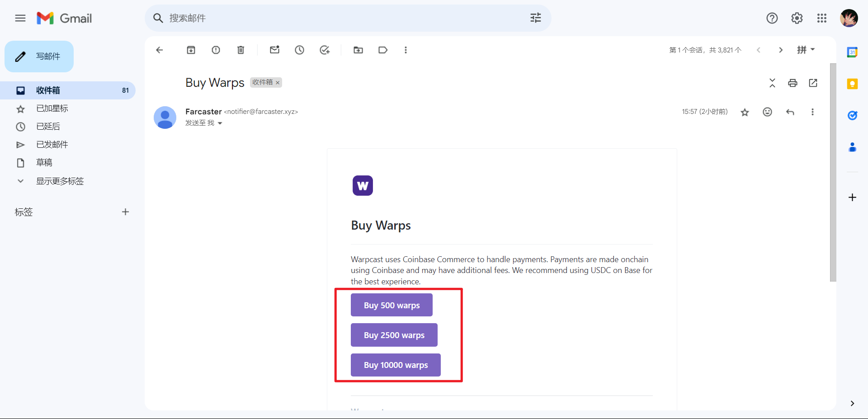Click the Buy 10000 warps button
This screenshot has height=419, width=868.
[x=396, y=365]
